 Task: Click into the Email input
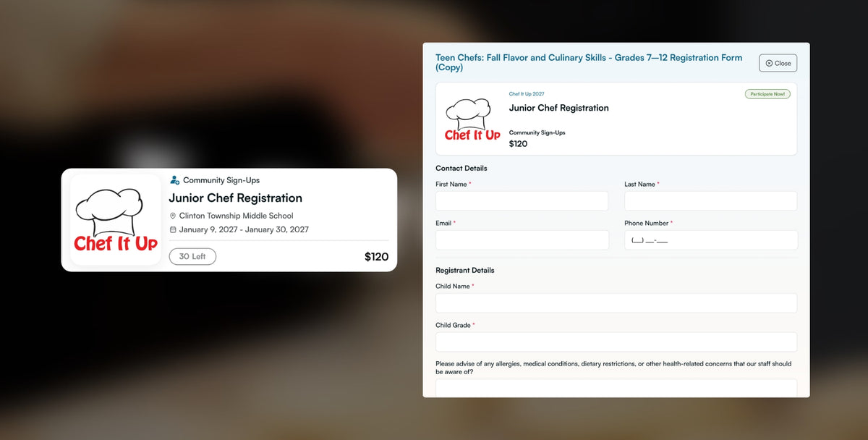tap(522, 240)
